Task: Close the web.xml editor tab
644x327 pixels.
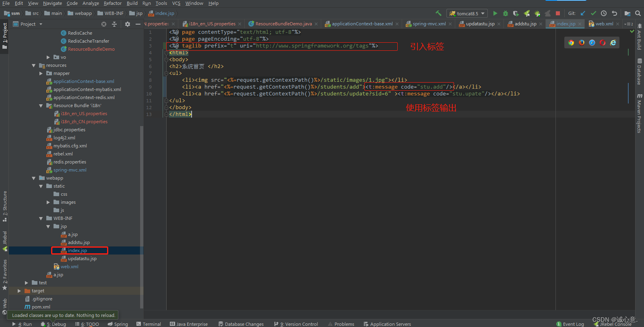Action: [x=618, y=24]
